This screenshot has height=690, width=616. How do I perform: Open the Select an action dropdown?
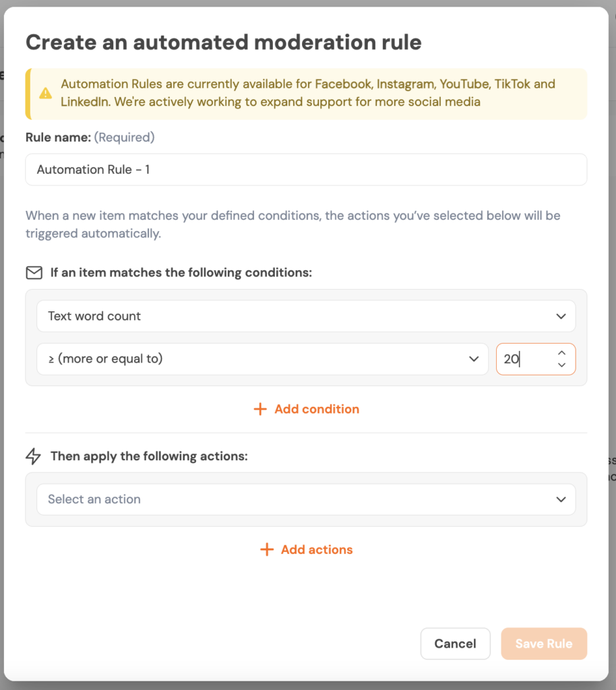tap(297, 499)
